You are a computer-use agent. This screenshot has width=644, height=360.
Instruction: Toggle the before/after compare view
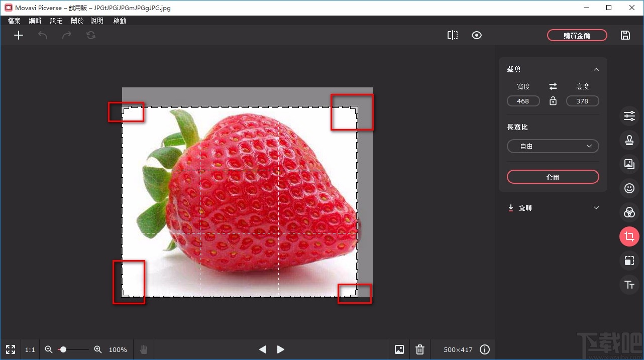pos(453,35)
